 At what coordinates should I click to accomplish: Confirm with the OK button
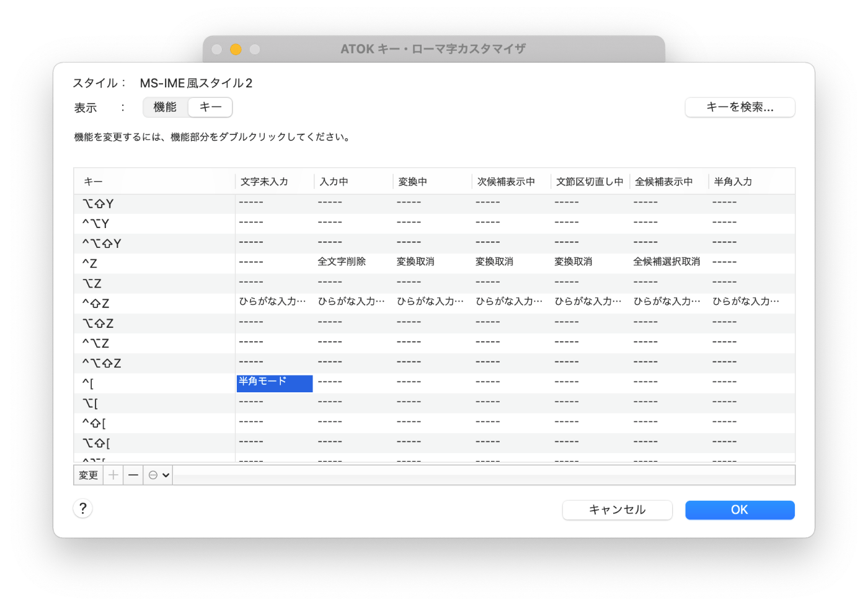coord(740,510)
